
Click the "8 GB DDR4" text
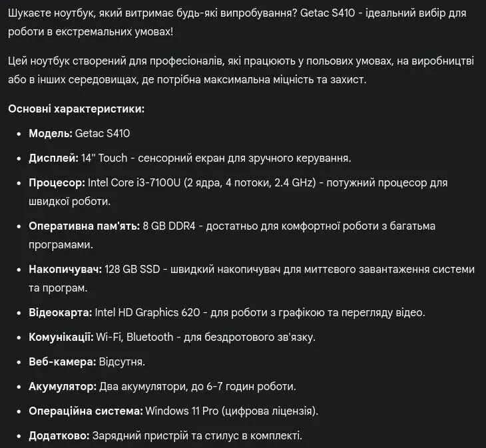169,226
